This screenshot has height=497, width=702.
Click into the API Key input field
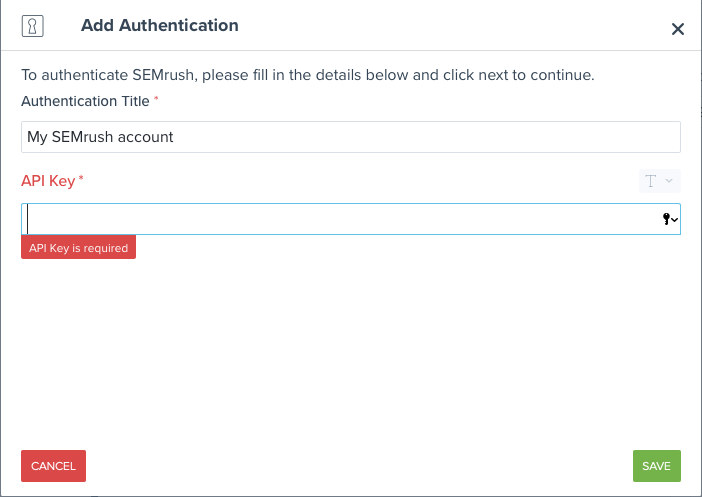point(340,219)
